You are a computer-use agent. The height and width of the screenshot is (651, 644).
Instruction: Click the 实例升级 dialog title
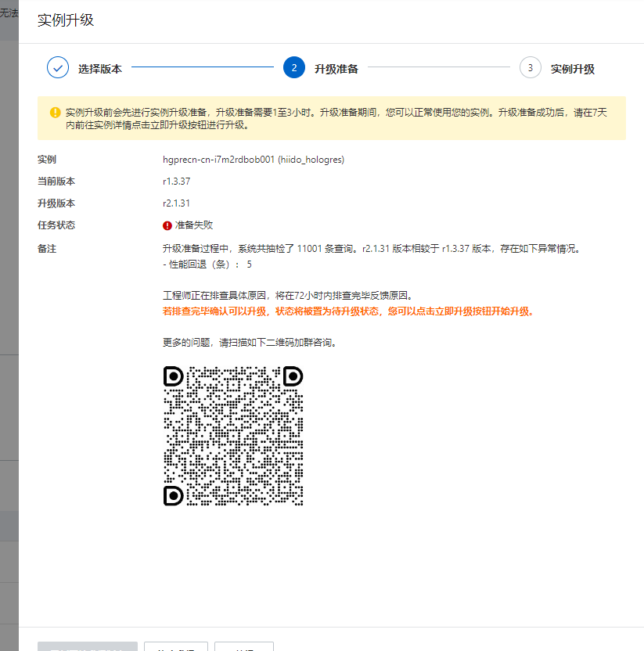pyautogui.click(x=66, y=20)
